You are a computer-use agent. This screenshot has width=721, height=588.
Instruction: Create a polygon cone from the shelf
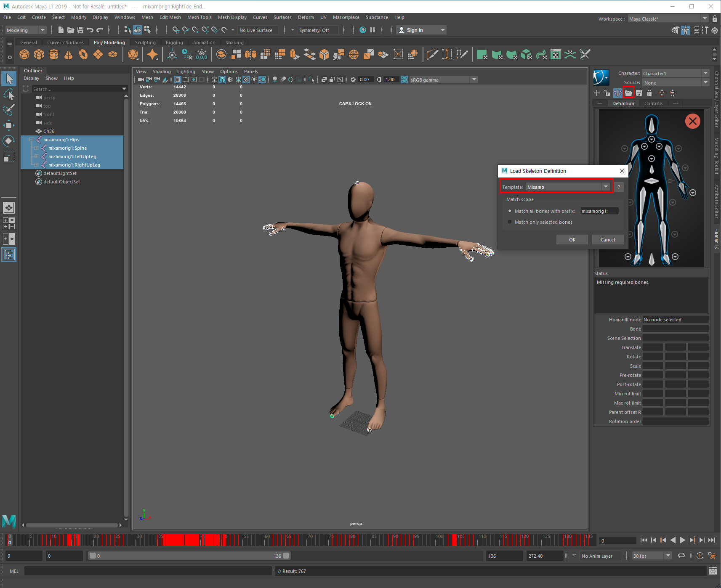[69, 55]
